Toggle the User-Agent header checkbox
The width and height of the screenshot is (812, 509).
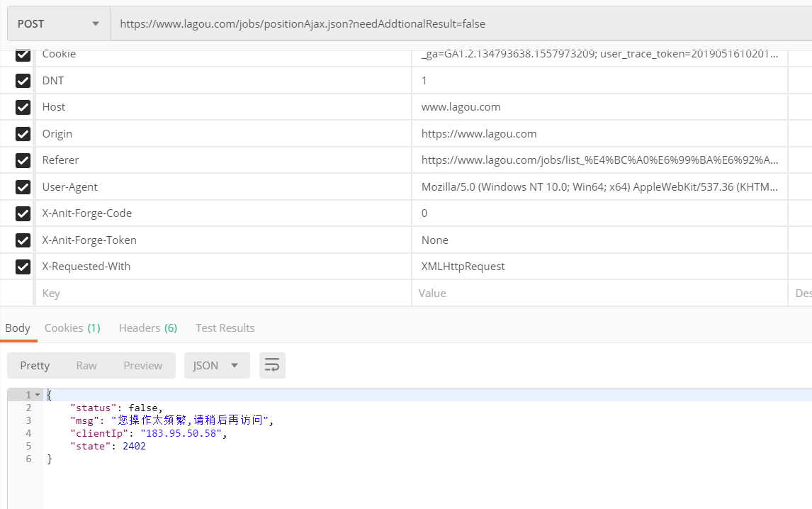(23, 187)
